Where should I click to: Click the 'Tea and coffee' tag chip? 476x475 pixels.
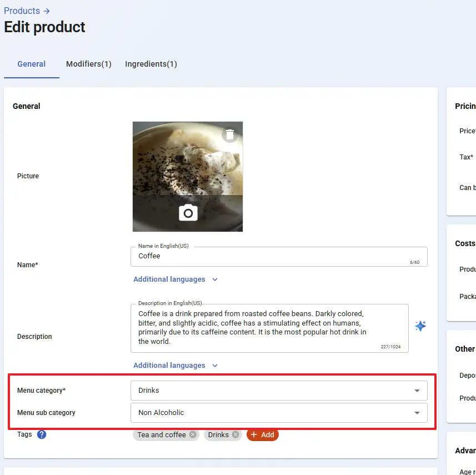tap(161, 435)
